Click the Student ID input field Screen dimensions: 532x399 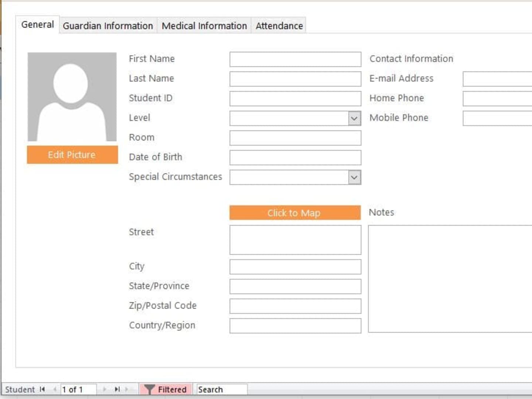point(295,99)
